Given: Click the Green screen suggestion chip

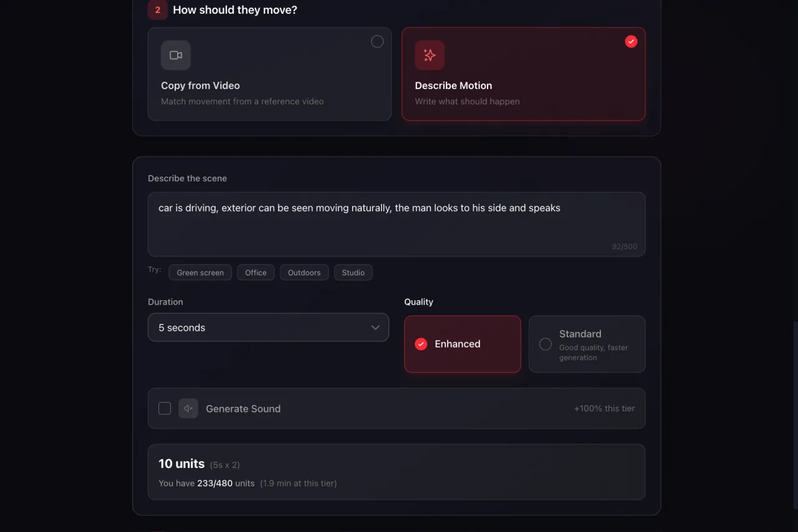Looking at the screenshot, I should click(199, 272).
